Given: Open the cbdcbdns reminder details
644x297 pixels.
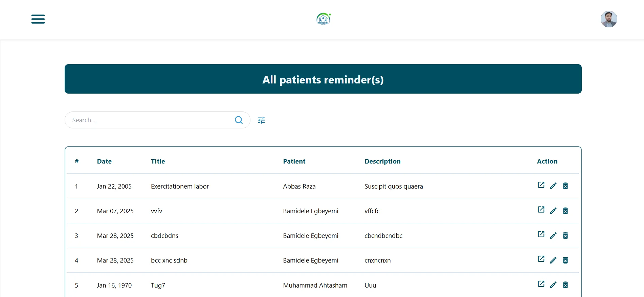Looking at the screenshot, I should point(541,234).
